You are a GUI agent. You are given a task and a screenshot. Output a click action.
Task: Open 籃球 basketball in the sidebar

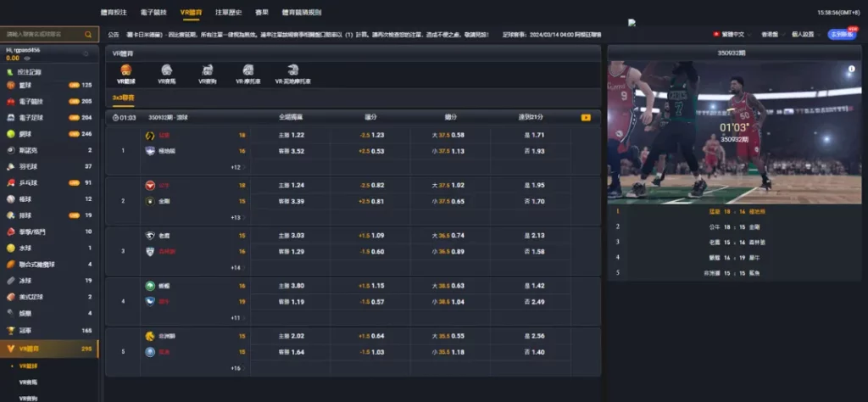pos(49,86)
